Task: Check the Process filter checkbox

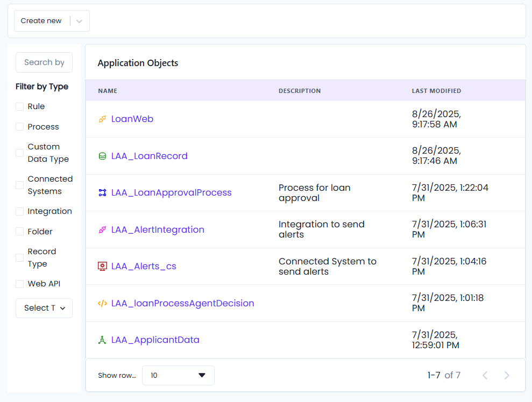Action: (20, 127)
